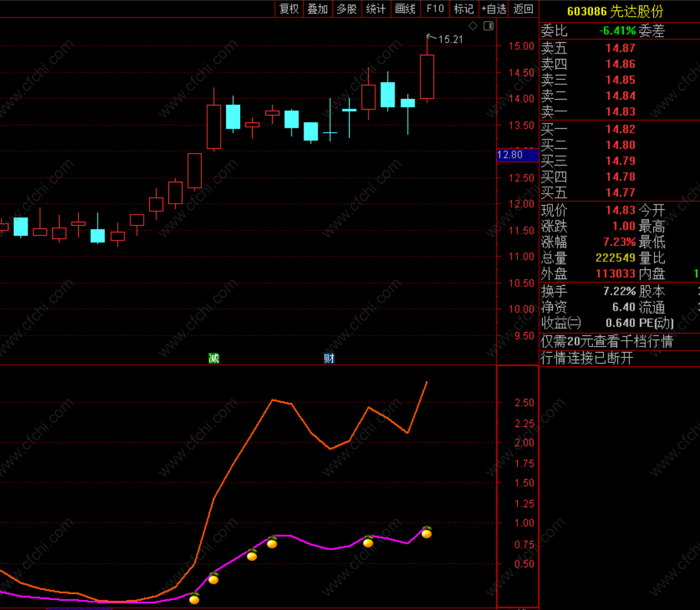Click the diamond icon above chart
700x610 pixels.
(473, 26)
